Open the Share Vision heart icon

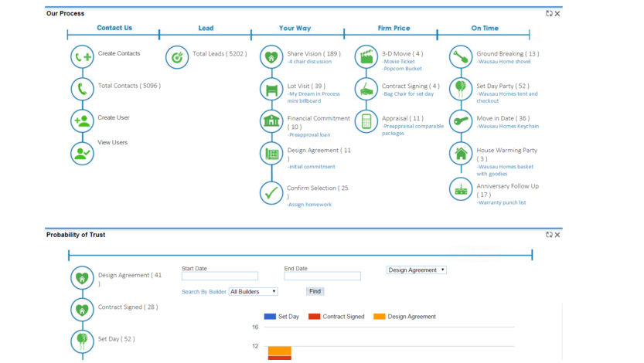(x=271, y=56)
